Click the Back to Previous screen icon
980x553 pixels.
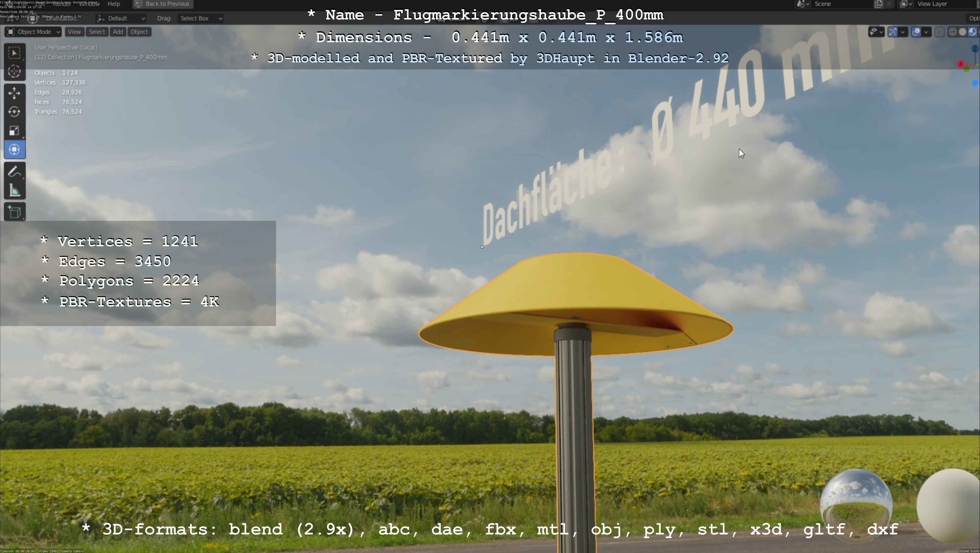pyautogui.click(x=138, y=4)
